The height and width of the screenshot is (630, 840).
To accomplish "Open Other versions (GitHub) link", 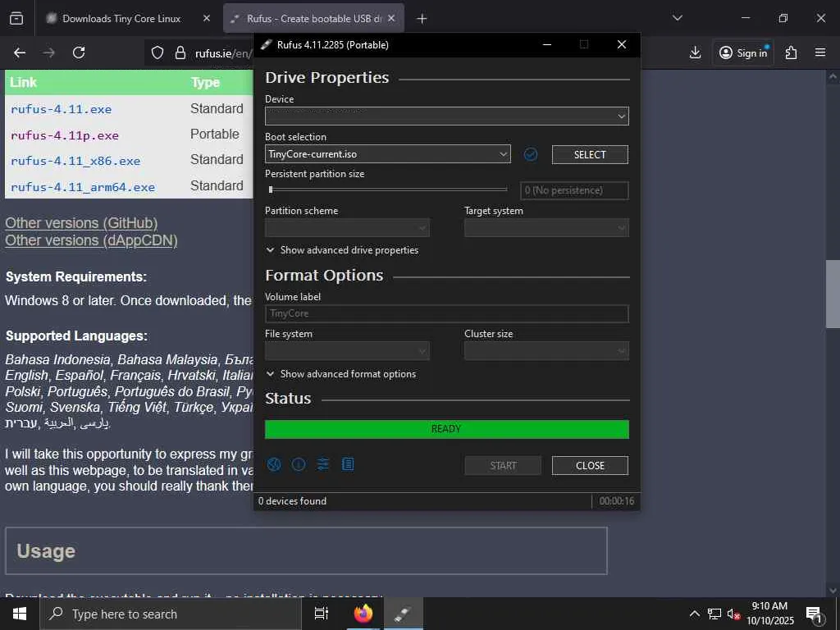I will [81, 223].
